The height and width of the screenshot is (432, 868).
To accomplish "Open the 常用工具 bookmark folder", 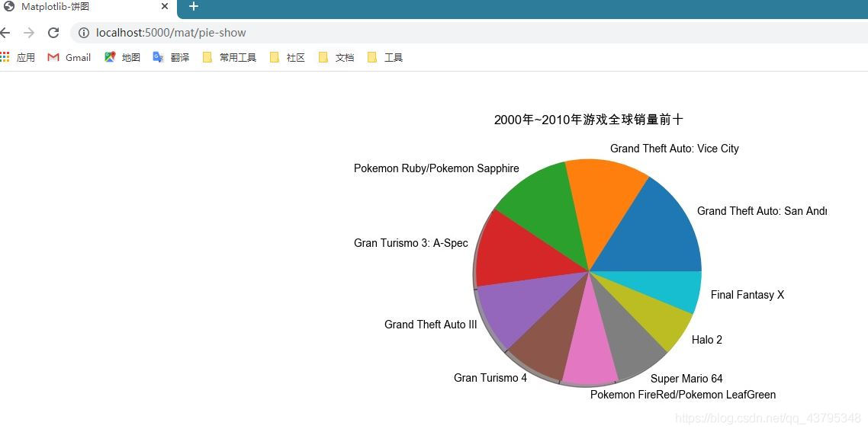I will [230, 57].
